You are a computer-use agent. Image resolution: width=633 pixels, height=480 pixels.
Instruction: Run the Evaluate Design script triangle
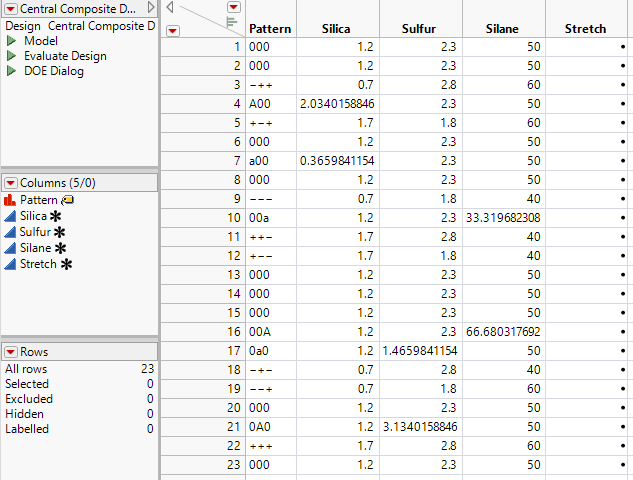[11, 56]
